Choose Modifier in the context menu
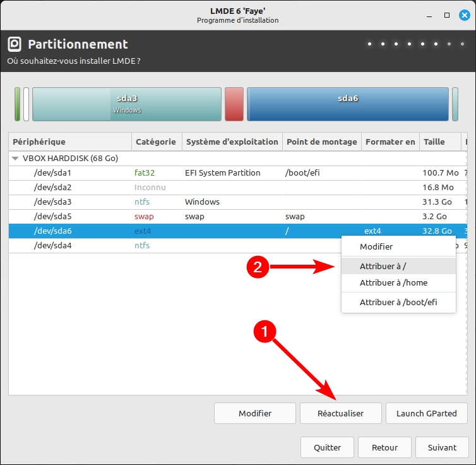 pyautogui.click(x=376, y=246)
